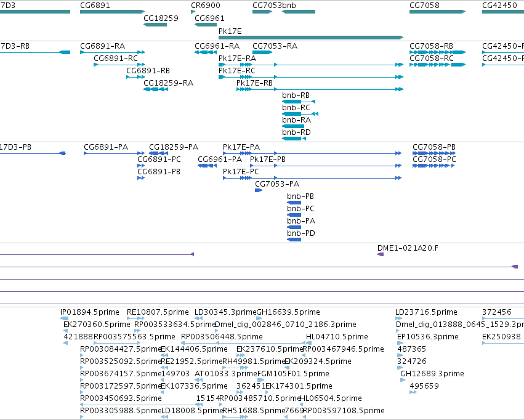Click the 487365 EST label

[x=411, y=349]
